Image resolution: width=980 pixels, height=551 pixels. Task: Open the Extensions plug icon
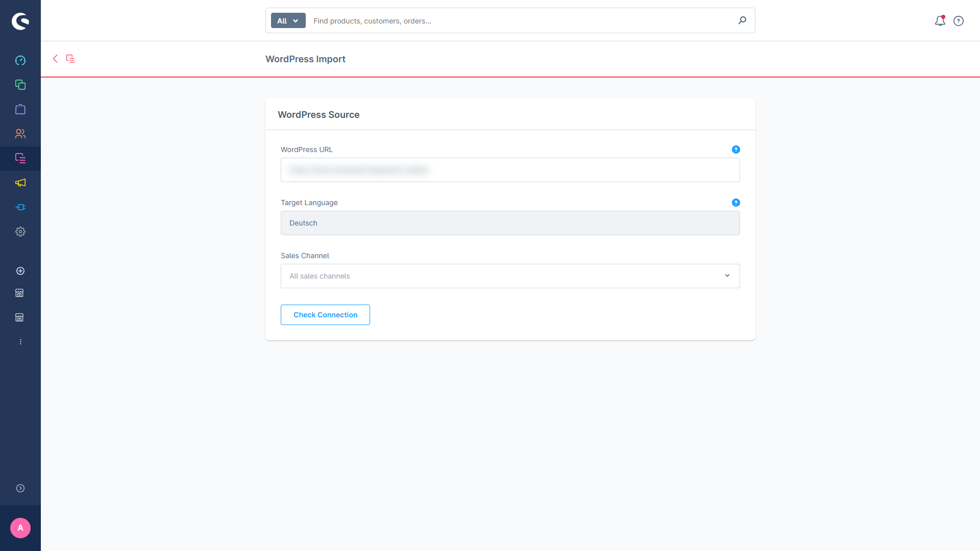(20, 207)
